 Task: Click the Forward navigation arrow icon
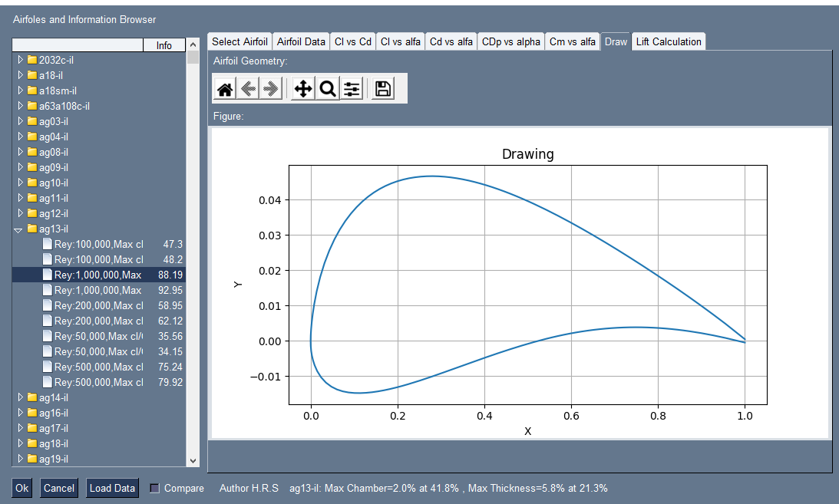tap(270, 88)
